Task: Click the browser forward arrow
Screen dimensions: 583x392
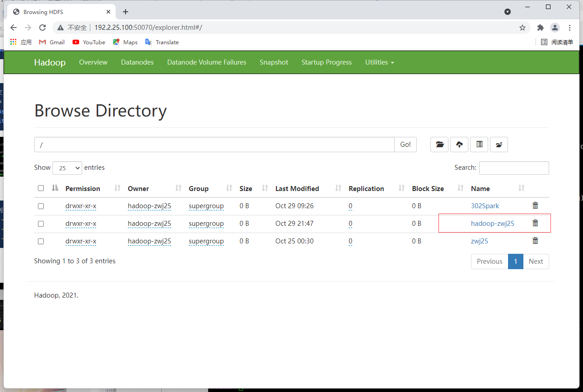Action: click(x=28, y=28)
